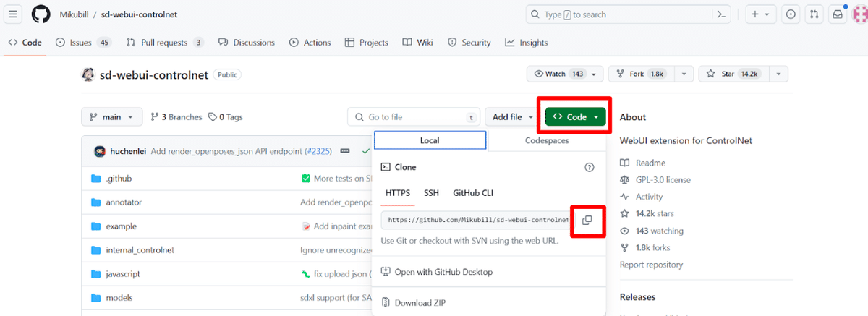
Task: Open the Activity link in About
Action: pos(642,197)
